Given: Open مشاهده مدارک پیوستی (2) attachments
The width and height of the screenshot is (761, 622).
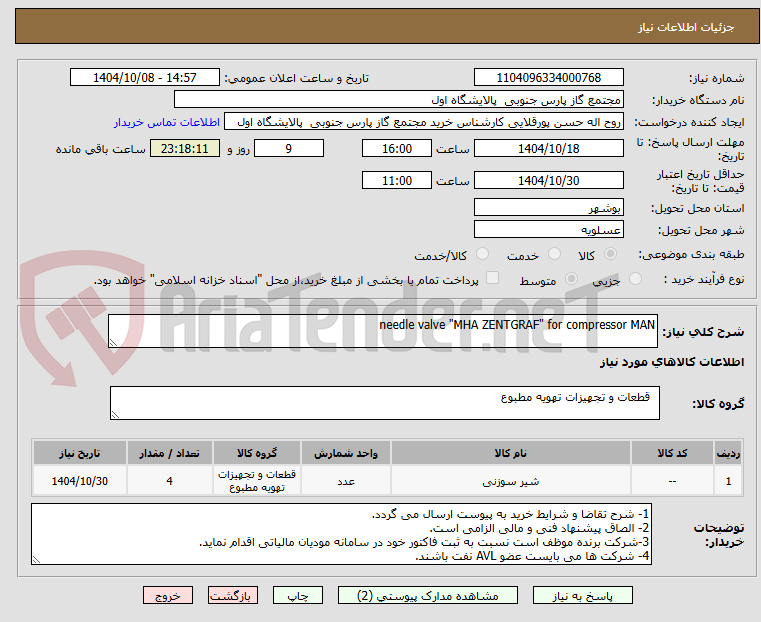Looking at the screenshot, I should click(428, 596).
